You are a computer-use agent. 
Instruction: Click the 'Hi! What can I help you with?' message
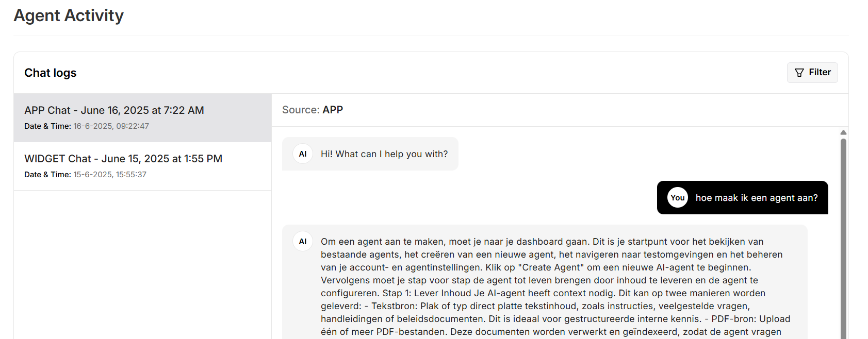point(384,154)
